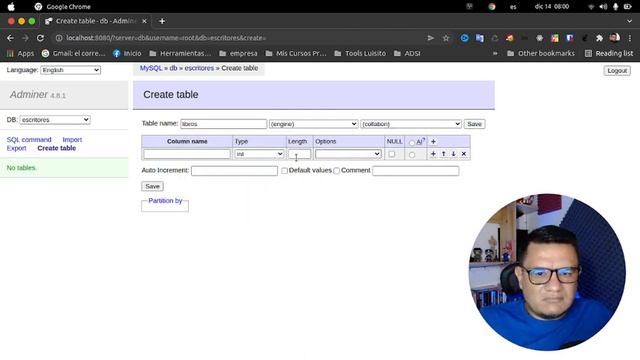640x360 pixels.
Task: Open Inicio Facebook bookmark
Action: click(x=127, y=53)
